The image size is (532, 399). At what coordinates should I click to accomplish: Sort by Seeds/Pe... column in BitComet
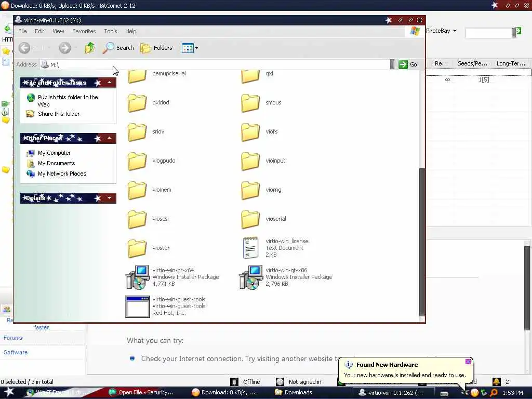point(472,63)
